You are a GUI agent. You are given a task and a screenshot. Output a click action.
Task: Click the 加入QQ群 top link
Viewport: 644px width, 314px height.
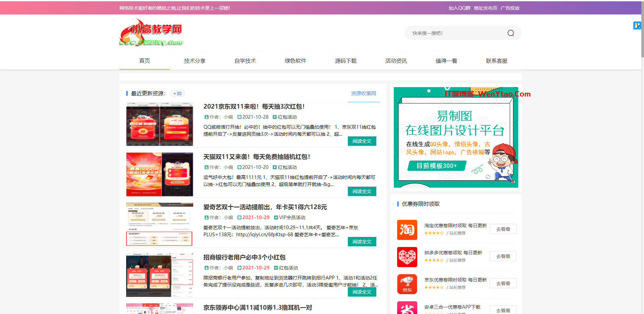coord(460,8)
